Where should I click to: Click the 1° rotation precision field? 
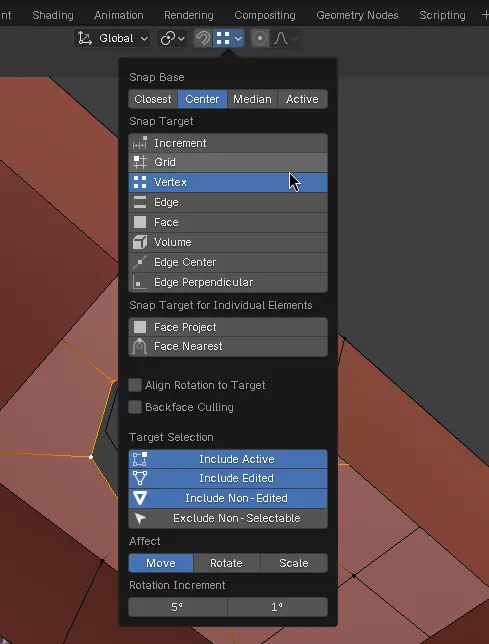tap(277, 607)
